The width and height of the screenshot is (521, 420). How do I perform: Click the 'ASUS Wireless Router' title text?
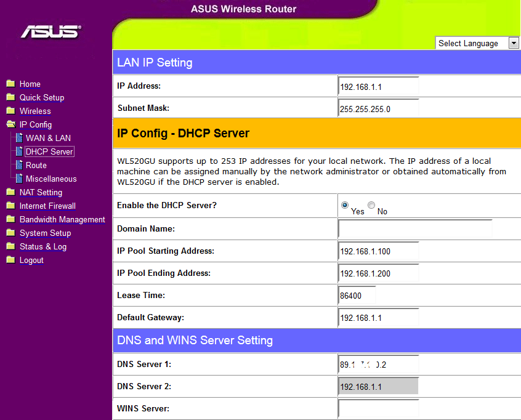243,9
